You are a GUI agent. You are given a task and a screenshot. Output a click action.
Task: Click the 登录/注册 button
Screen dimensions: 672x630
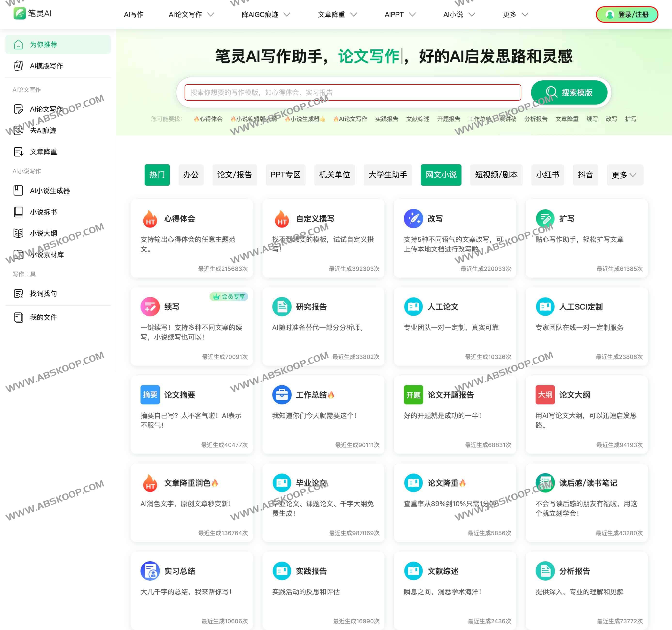[x=627, y=15]
